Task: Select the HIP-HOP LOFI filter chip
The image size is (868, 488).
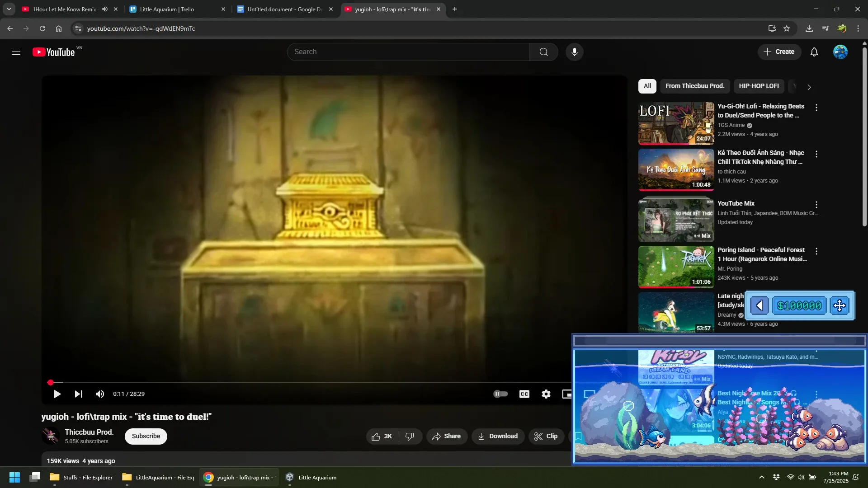Action: [x=759, y=86]
